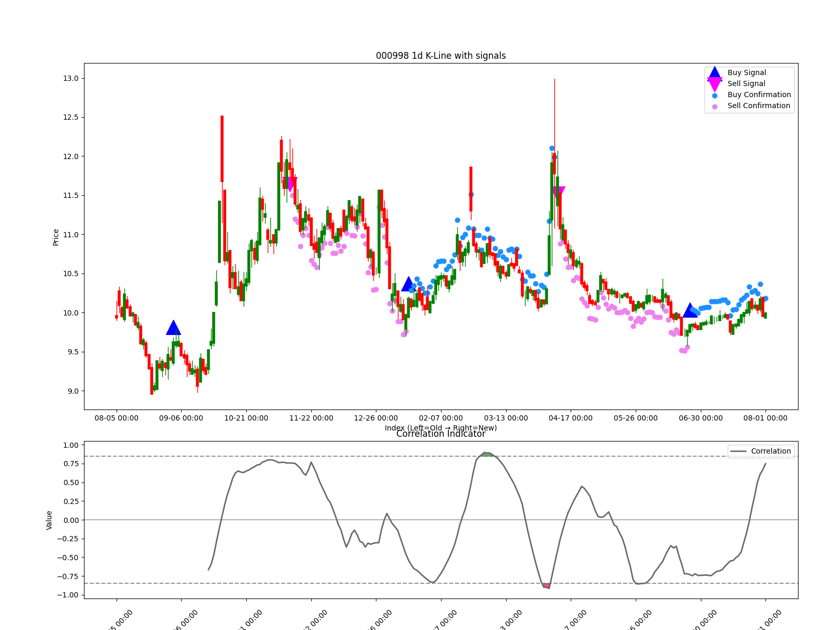Click the '03-13 00:00' date tick on price chart
Viewport: 840px width, 630px height.
point(506,418)
